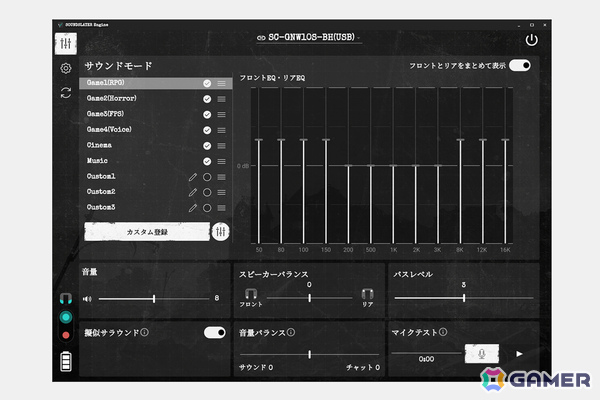Click the 1K EQ band handle
Screen dimensions: 600x400
tap(393, 166)
